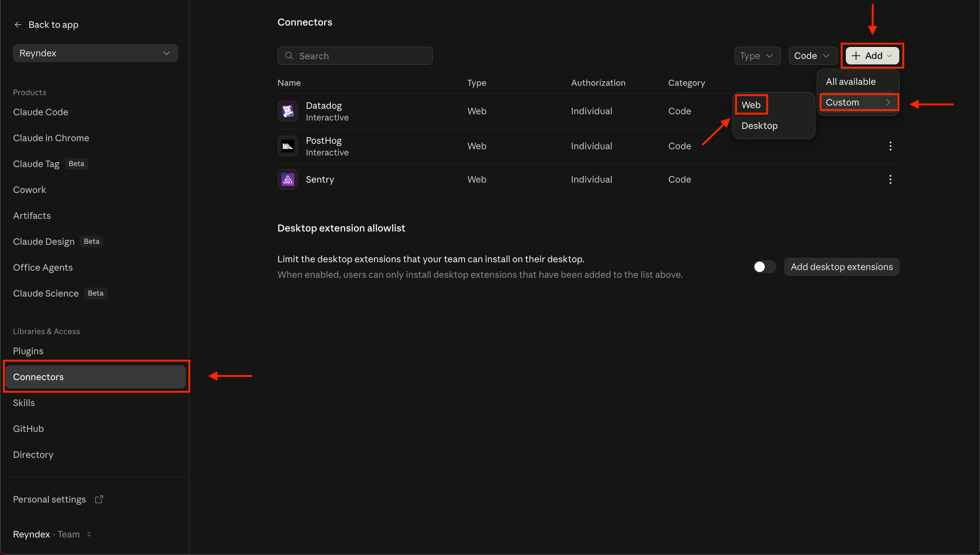The width and height of the screenshot is (980, 555).
Task: Click the Authorization column header
Action: point(598,83)
